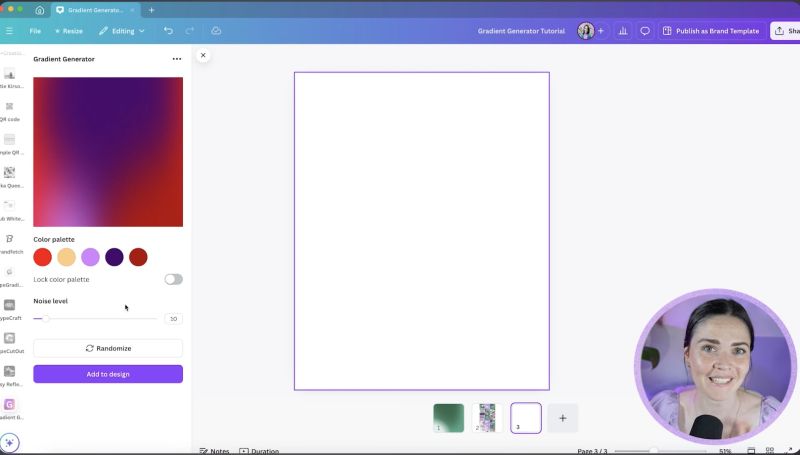This screenshot has width=800, height=455.
Task: Open the fullscreen present icon
Action: [790, 450]
